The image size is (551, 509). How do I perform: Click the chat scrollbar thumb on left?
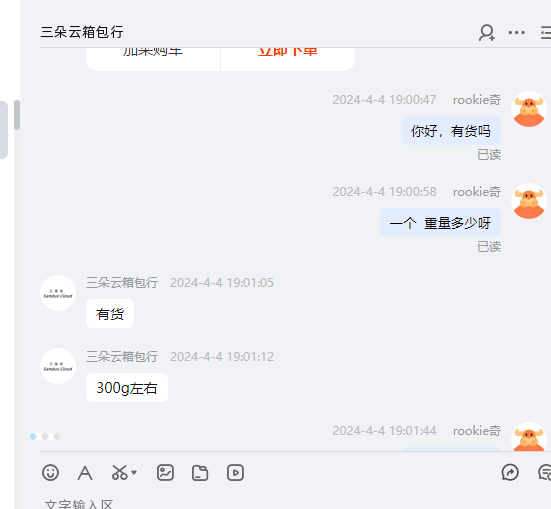click(x=17, y=115)
